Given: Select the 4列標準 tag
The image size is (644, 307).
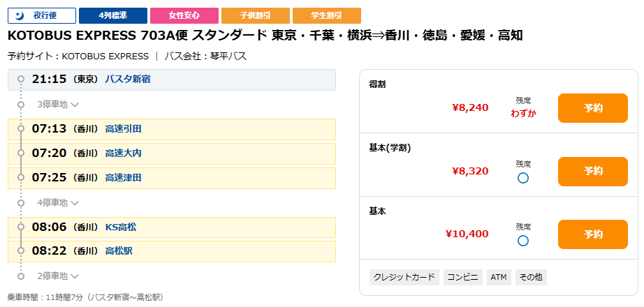Looking at the screenshot, I should pyautogui.click(x=113, y=15).
